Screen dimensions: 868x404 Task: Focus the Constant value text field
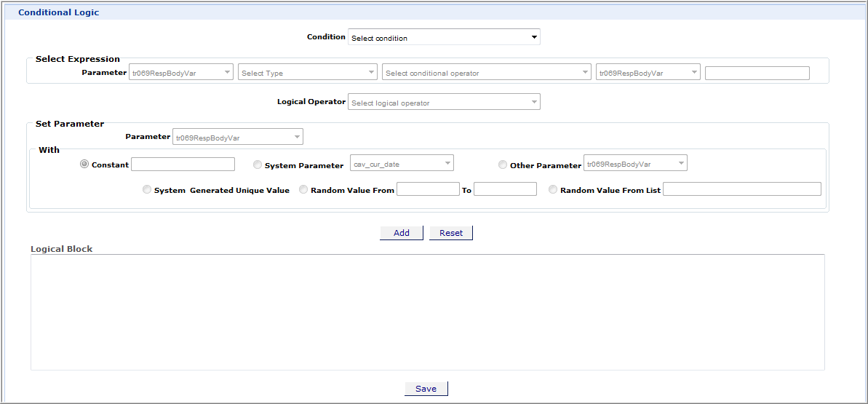[x=183, y=164]
